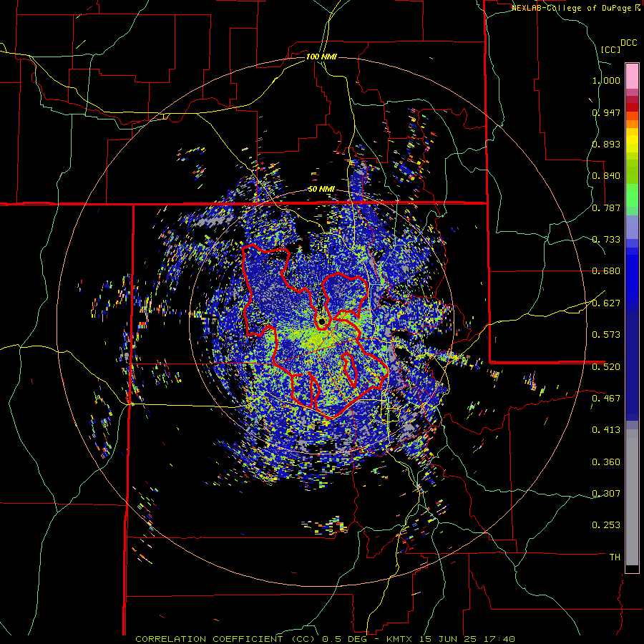Click the 0.360 legend value
Screen dimensions: 644x644
pyautogui.click(x=606, y=462)
